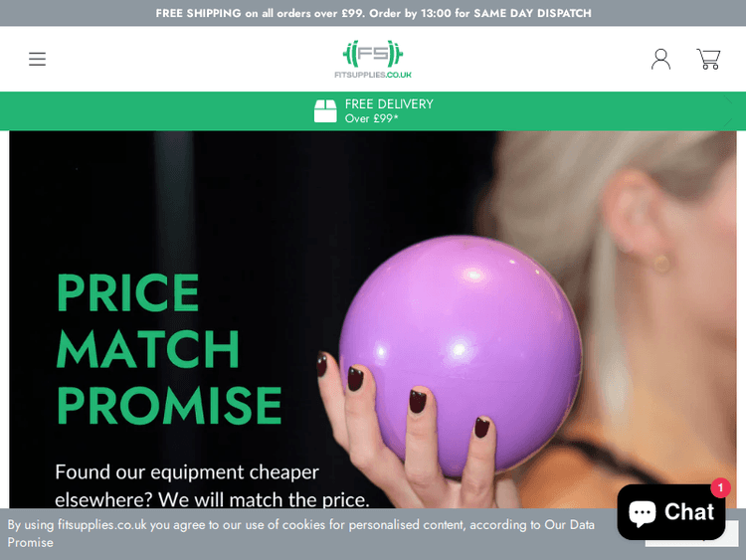Click the delivery box icon in green banner
The height and width of the screenshot is (560, 746).
click(x=325, y=110)
